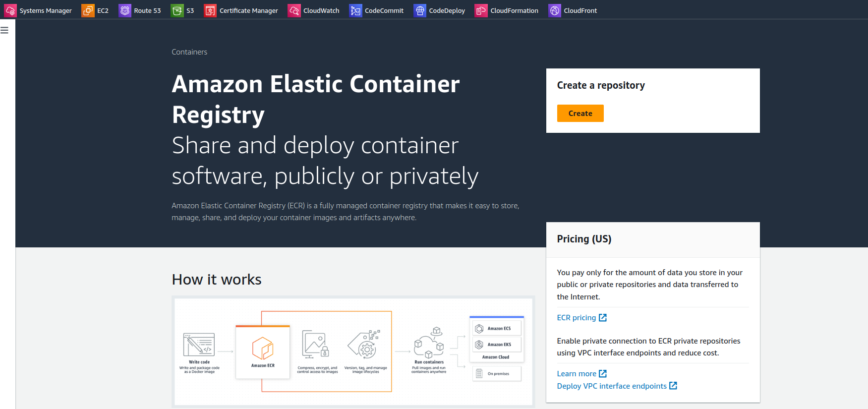Click the Systems Manager service icon
868x409 pixels.
[x=10, y=10]
